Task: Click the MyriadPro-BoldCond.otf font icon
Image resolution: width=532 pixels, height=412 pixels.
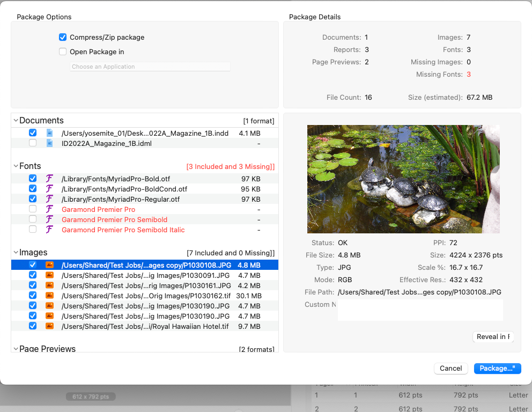Action: click(x=49, y=189)
